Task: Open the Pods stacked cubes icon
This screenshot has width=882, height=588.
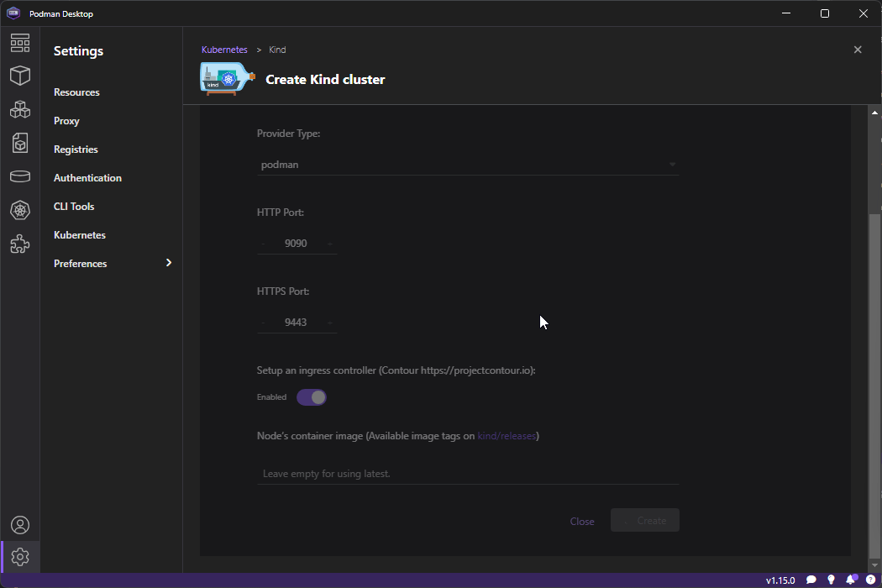Action: coord(20,109)
